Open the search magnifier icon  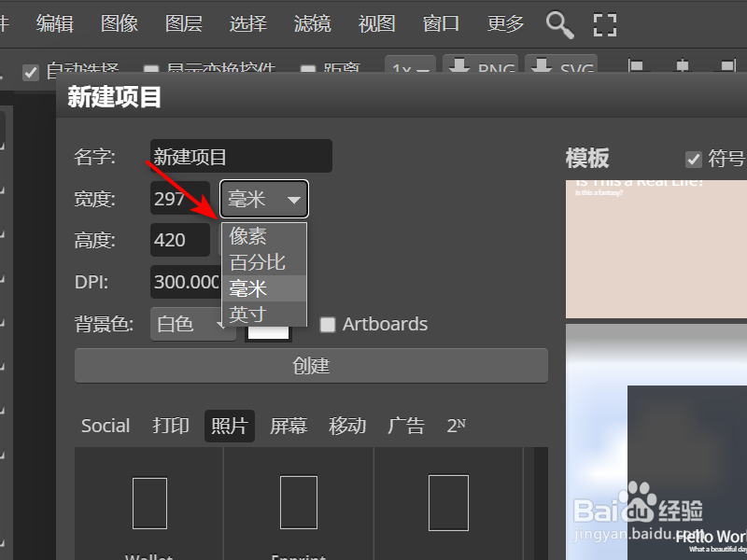[559, 25]
